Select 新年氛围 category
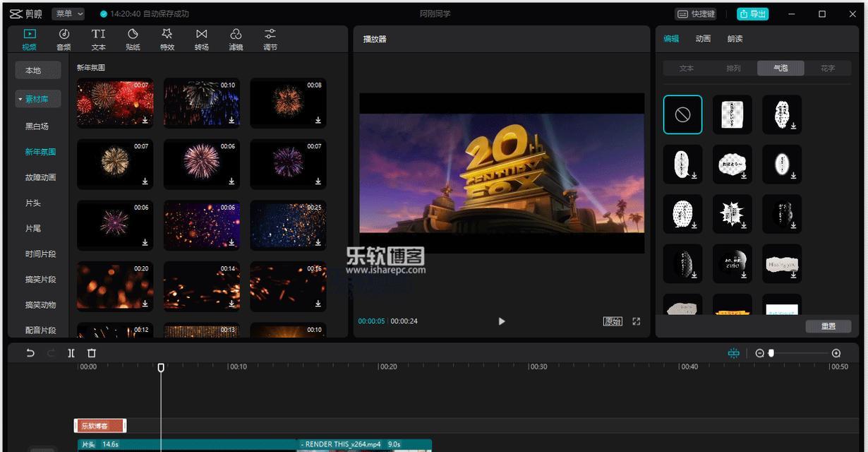Screen dimensions: 868x452 [40, 152]
